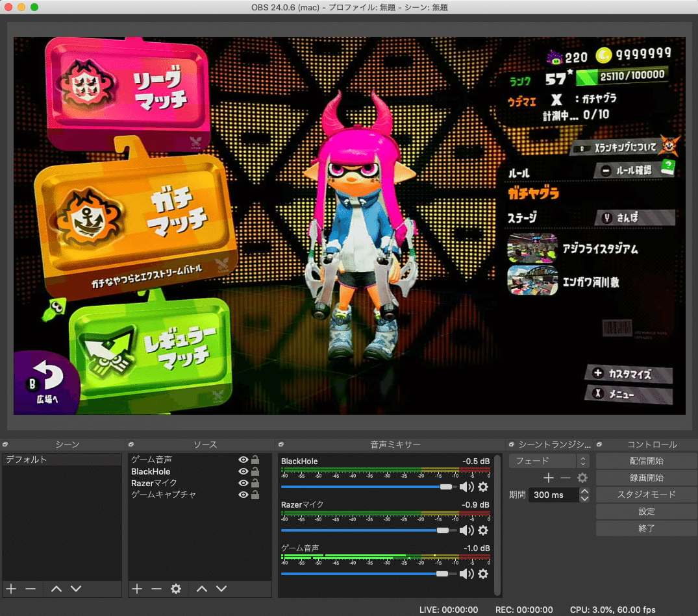The height and width of the screenshot is (616, 698).
Task: Lock the ゲームキャプチャ source
Action: [255, 495]
